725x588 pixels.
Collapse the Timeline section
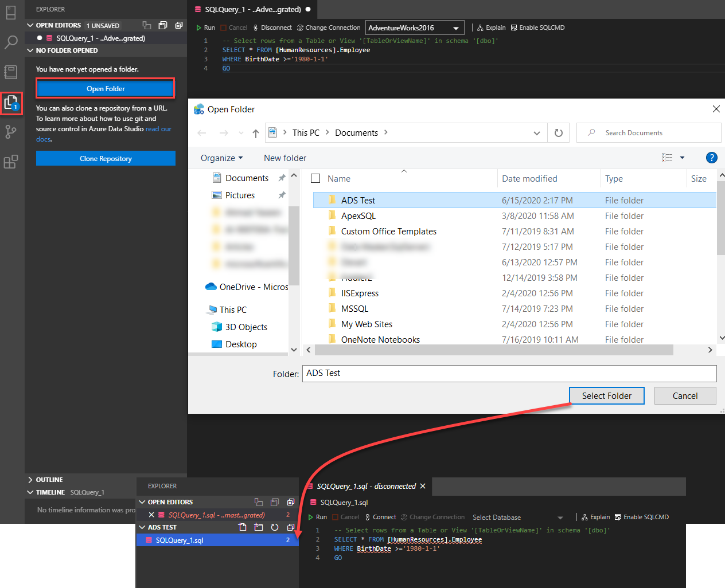[30, 492]
